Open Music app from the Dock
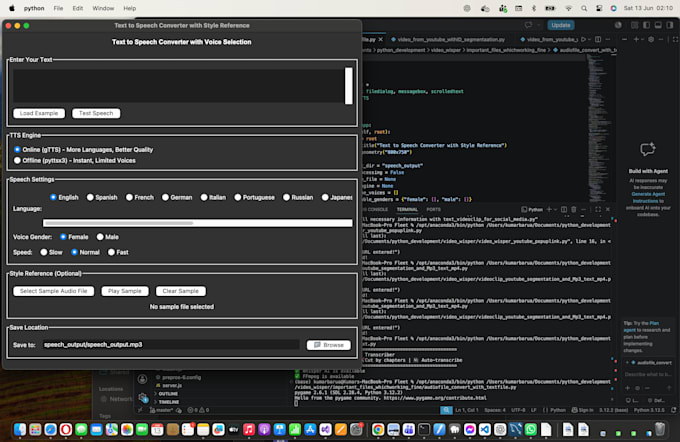The image size is (680, 442). coord(249,429)
